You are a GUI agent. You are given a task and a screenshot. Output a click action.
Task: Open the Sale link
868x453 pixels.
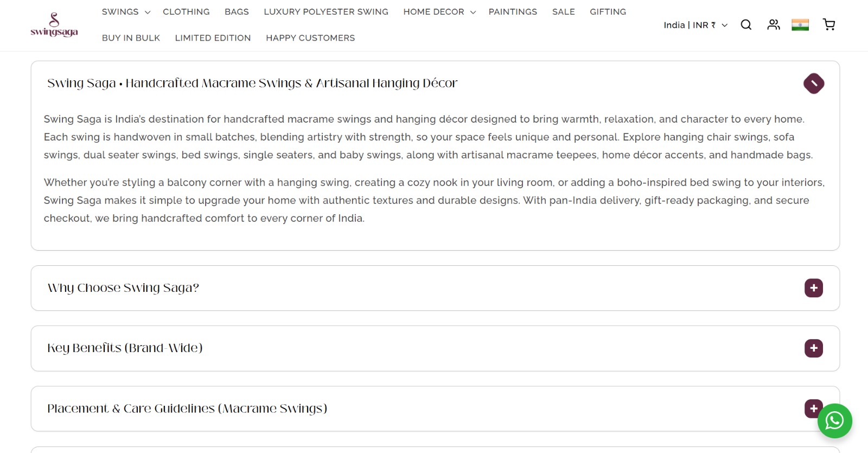[564, 12]
